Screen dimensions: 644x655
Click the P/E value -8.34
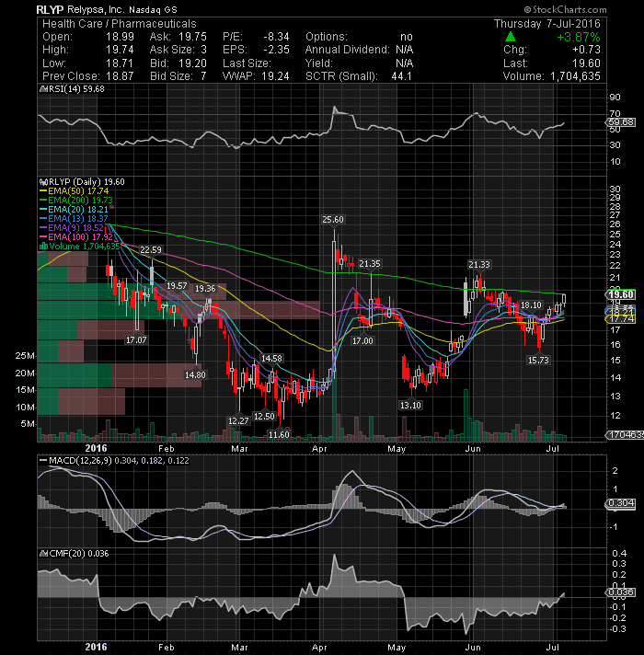tap(276, 37)
